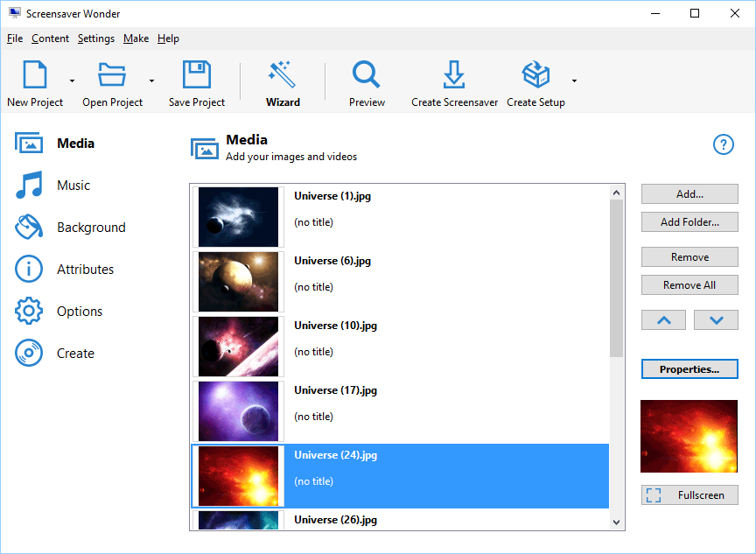Move selected item up with arrow button
The height and width of the screenshot is (554, 756).
[664, 320]
